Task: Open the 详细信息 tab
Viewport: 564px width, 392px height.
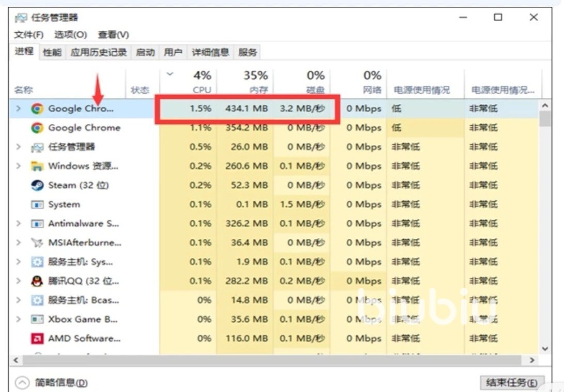Action: [210, 52]
